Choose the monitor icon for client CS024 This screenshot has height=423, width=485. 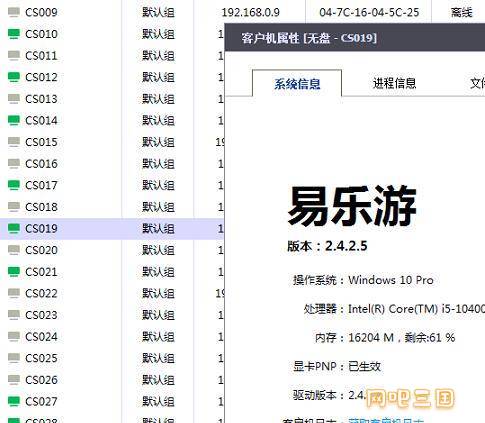tap(14, 337)
